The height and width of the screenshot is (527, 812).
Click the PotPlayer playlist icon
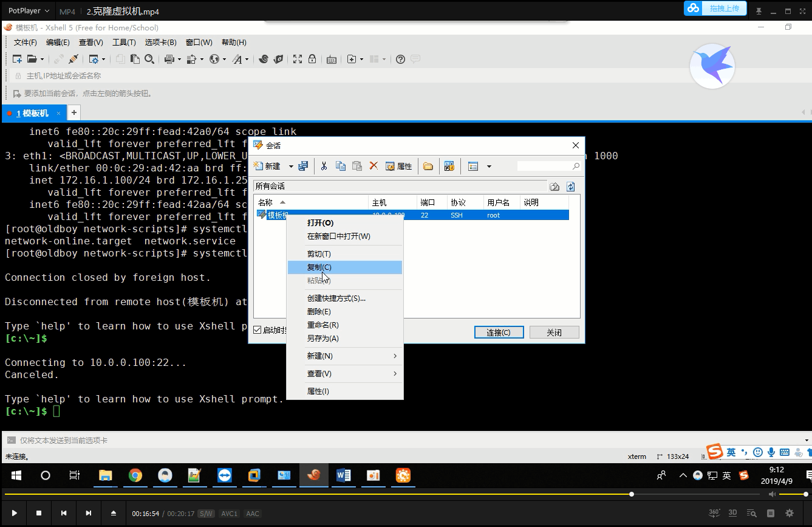pyautogui.click(x=771, y=513)
